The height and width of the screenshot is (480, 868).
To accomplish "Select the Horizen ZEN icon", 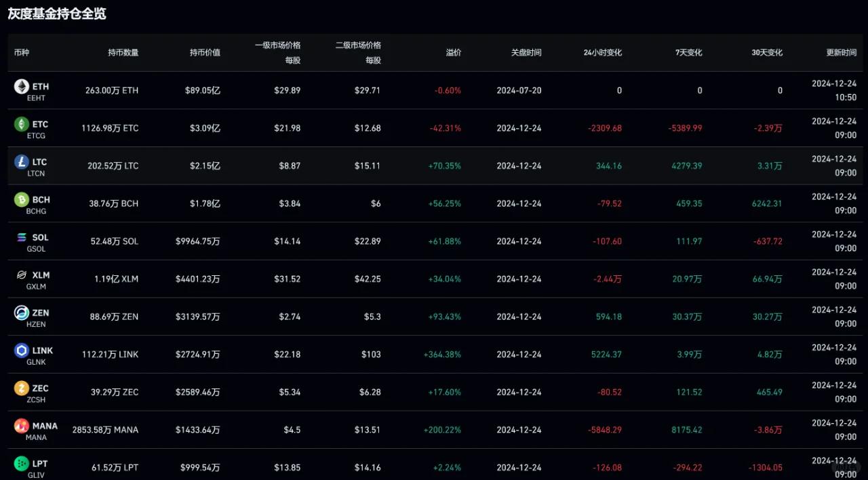I will coord(21,313).
